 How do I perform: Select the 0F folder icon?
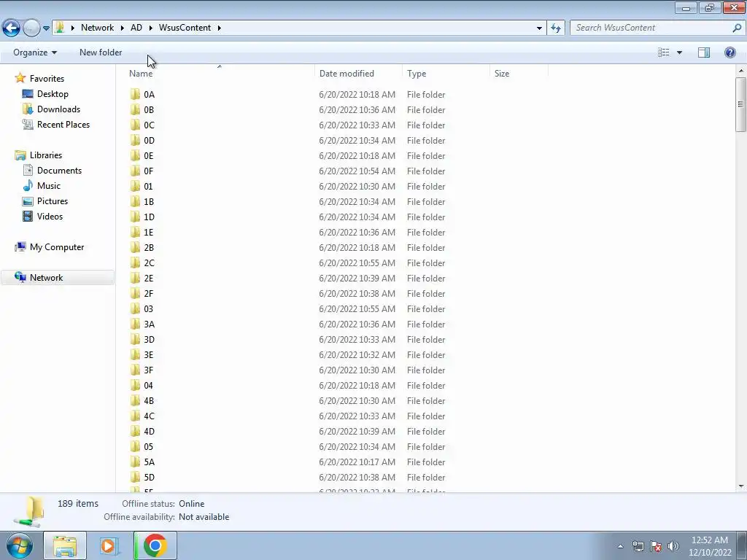[x=135, y=171]
